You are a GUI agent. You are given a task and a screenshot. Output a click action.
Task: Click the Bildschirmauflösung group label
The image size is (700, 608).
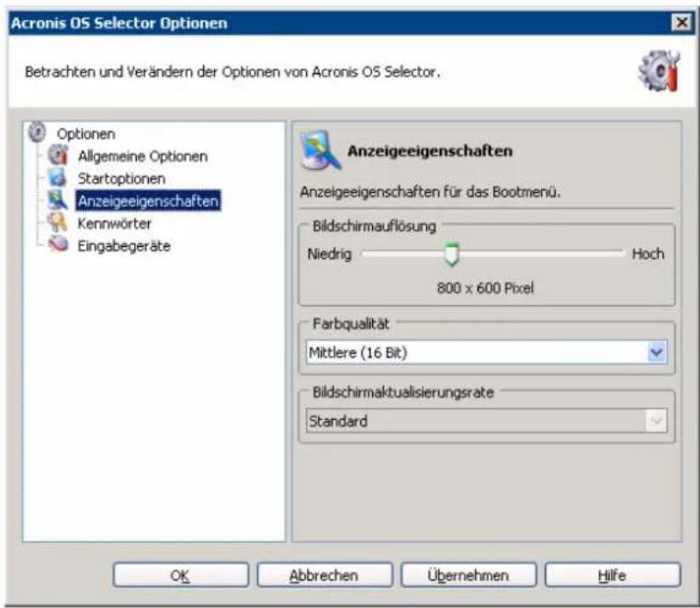pos(374,226)
